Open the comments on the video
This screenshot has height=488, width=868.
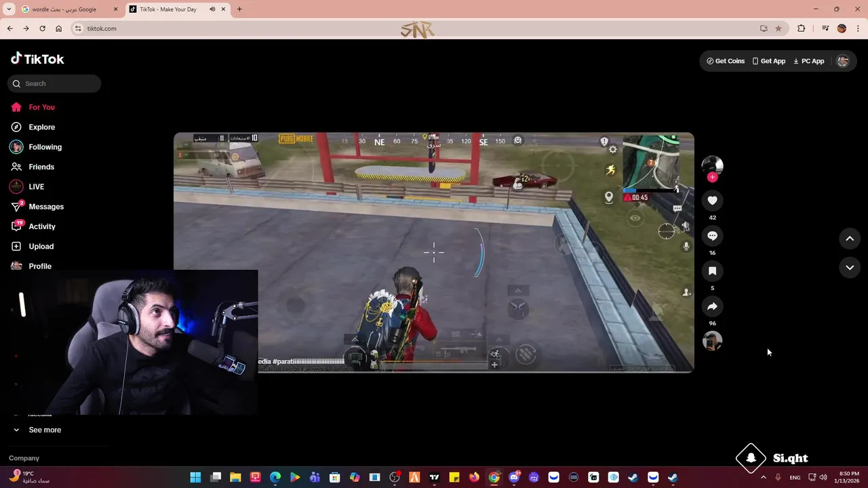click(x=712, y=236)
